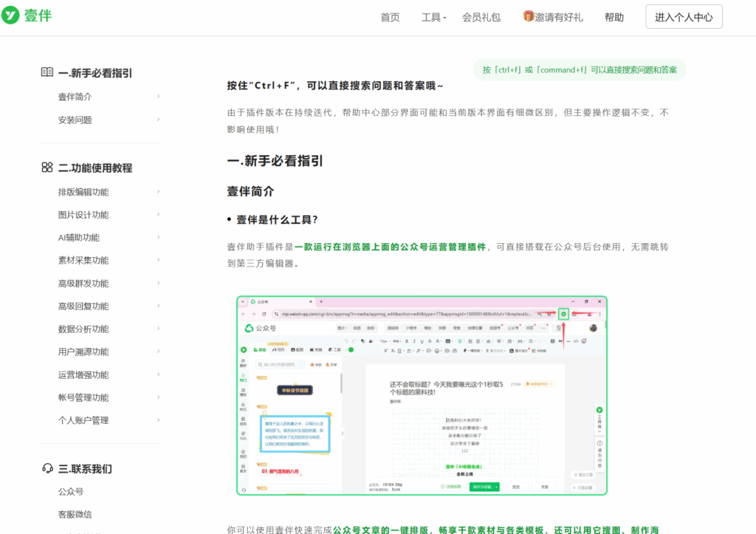Screen dimensions: 756x534
Task: Click the gift icon beside 邀请有好礼
Action: point(529,16)
